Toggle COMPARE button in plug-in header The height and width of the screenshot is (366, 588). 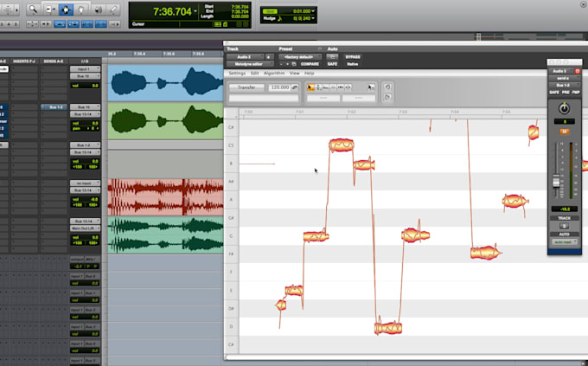tap(310, 64)
